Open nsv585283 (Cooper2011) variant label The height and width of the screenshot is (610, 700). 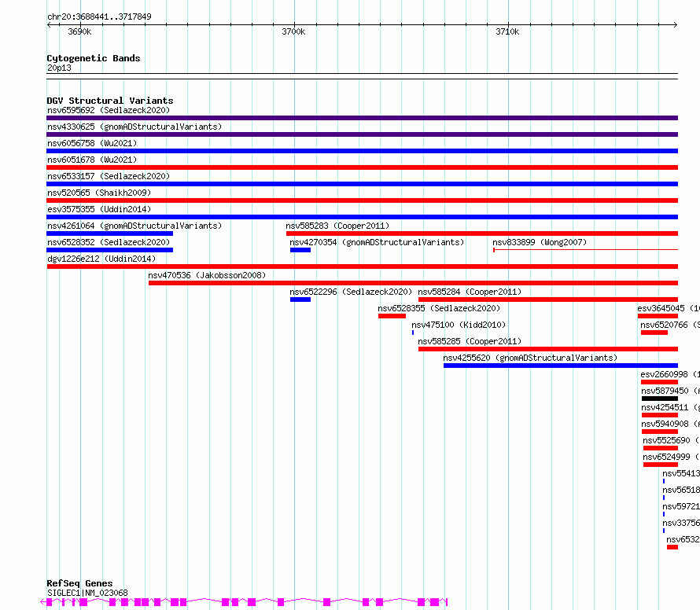coord(337,226)
